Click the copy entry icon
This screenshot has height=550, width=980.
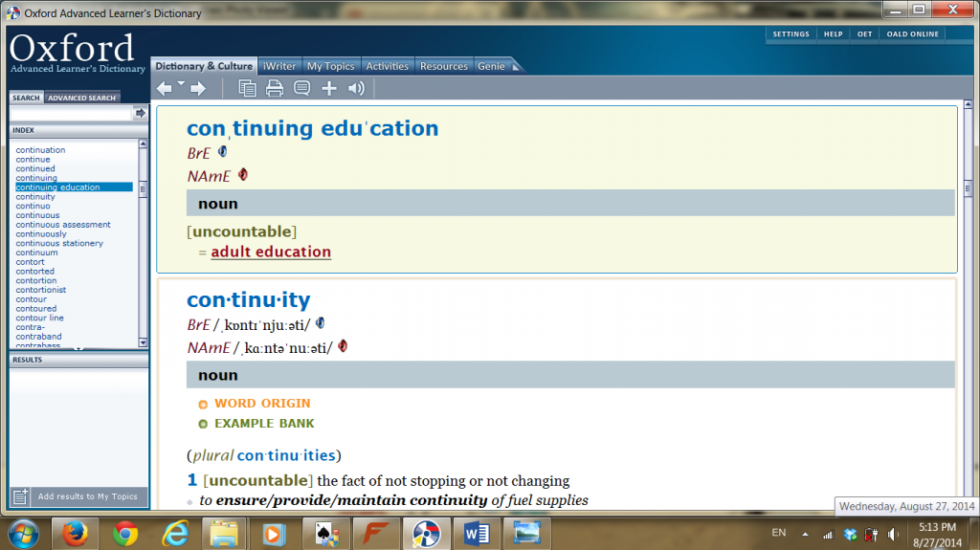click(247, 89)
